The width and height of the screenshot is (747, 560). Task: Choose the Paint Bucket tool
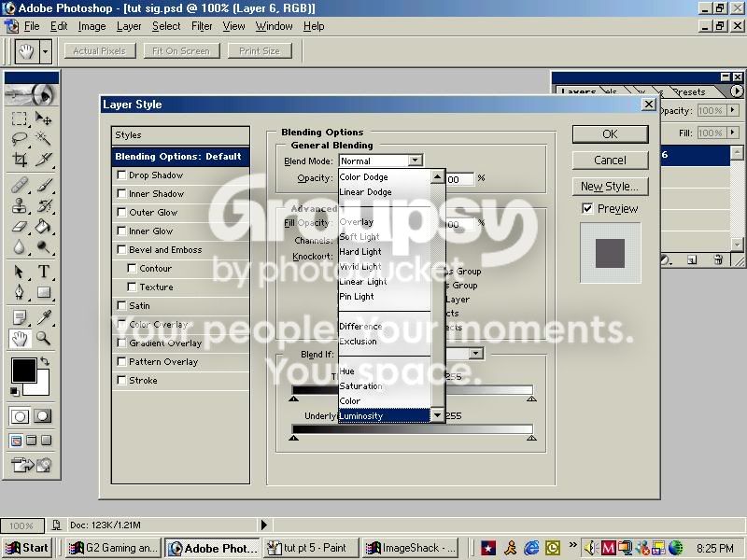point(43,227)
